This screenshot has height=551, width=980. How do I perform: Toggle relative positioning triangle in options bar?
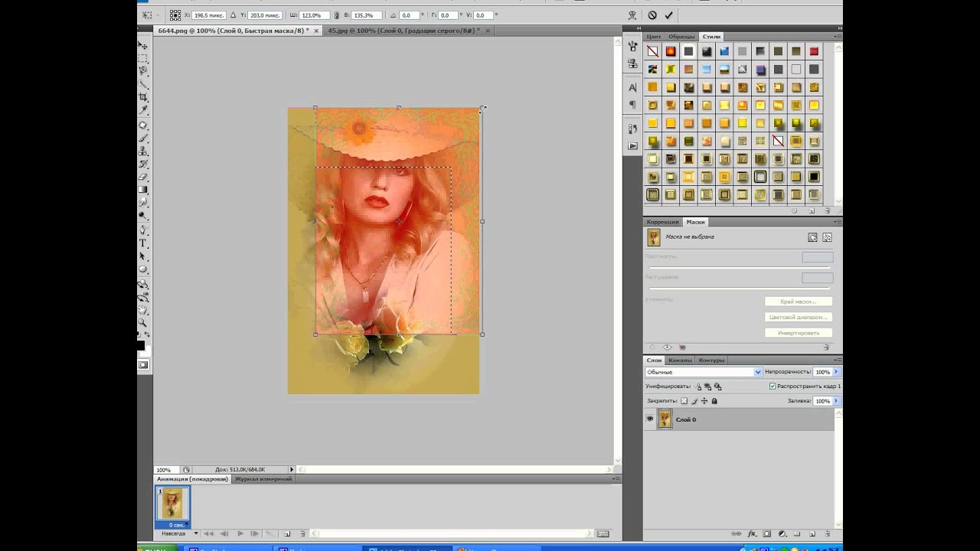[x=234, y=15]
